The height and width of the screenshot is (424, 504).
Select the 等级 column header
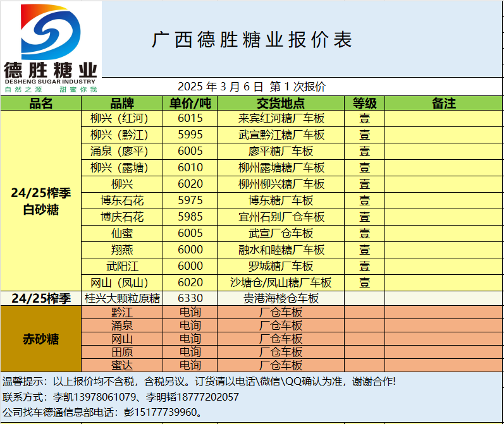coord(364,103)
